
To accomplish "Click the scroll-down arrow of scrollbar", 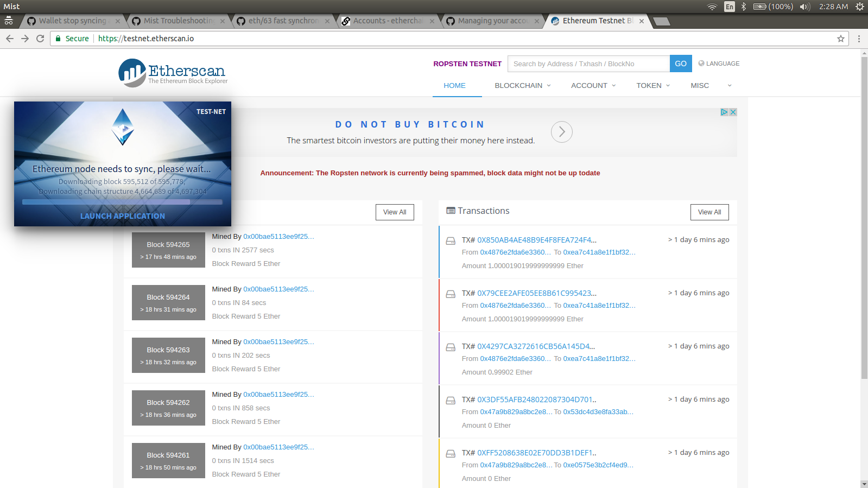I will 864,484.
